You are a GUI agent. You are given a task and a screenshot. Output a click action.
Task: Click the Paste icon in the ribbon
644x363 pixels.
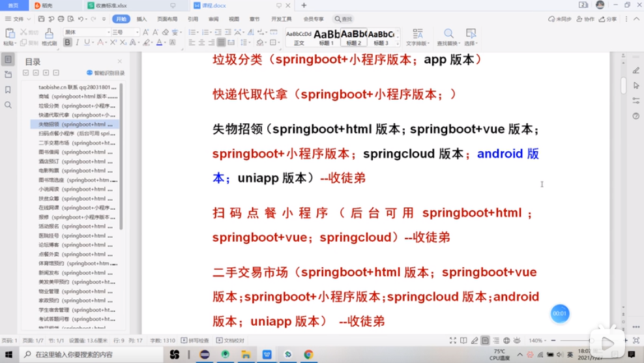pyautogui.click(x=10, y=33)
